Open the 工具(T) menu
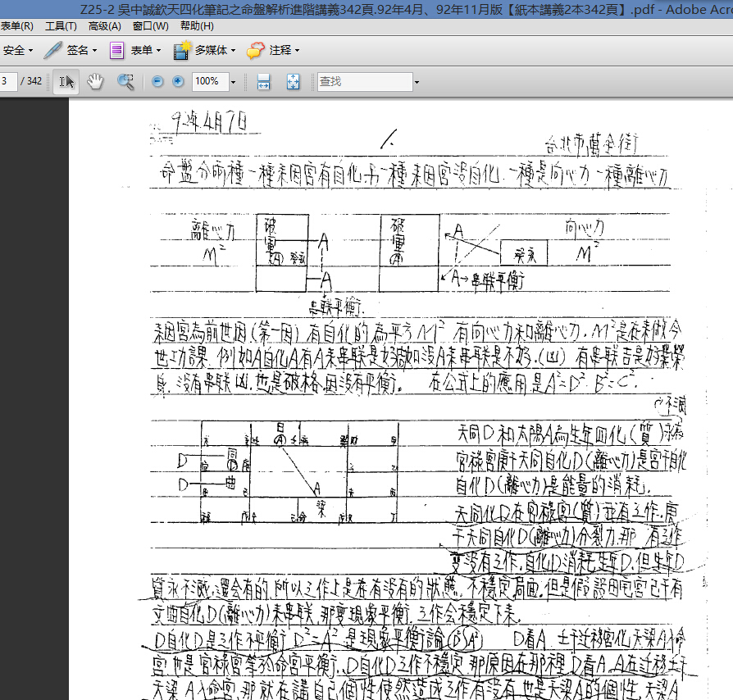 [x=59, y=25]
